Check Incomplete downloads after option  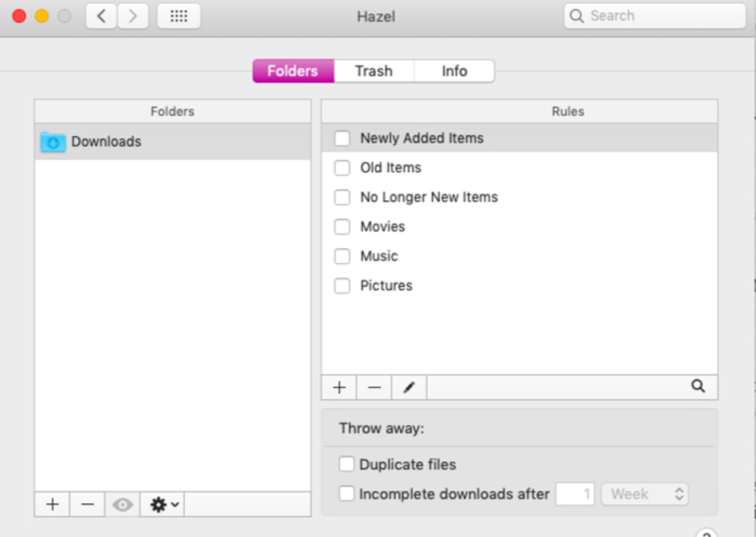click(x=347, y=493)
